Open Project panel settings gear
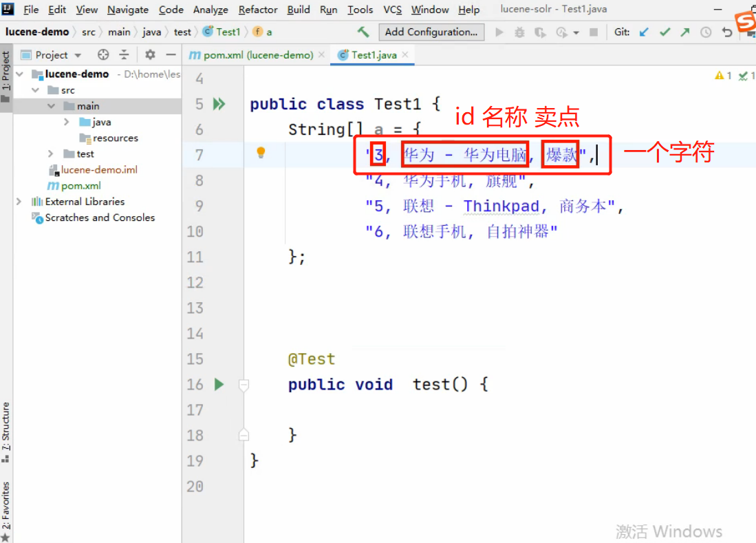This screenshot has height=543, width=756. click(x=150, y=54)
